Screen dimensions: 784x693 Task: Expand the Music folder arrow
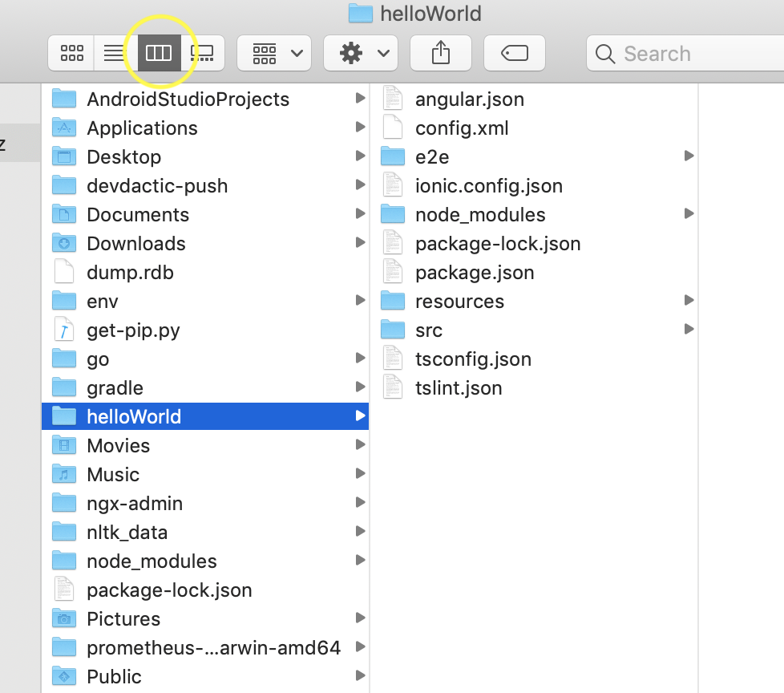click(x=360, y=473)
